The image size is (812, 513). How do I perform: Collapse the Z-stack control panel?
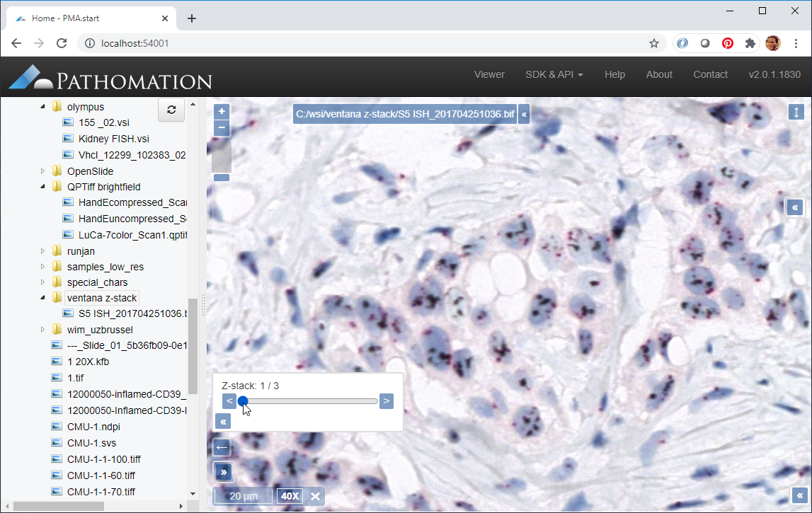click(x=222, y=422)
